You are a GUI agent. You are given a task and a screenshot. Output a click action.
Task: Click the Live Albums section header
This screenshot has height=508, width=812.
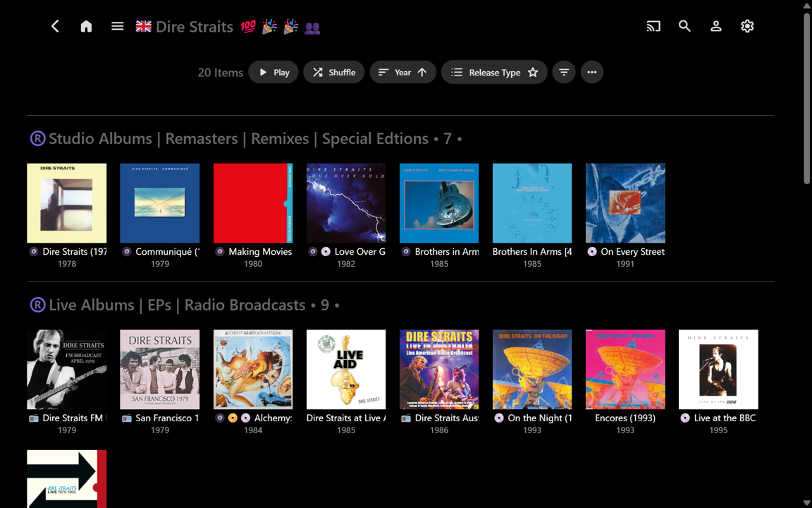[185, 305]
